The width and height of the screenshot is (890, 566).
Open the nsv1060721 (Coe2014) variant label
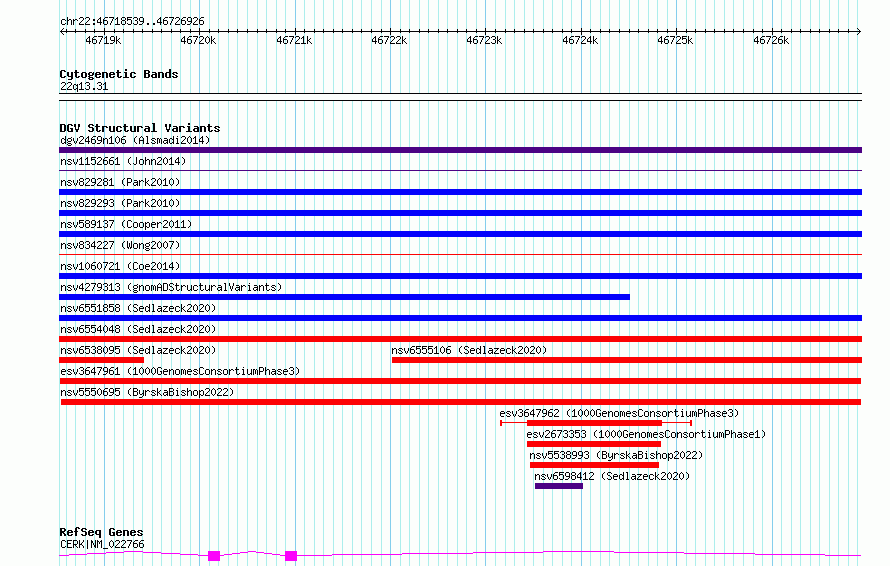[x=120, y=266]
